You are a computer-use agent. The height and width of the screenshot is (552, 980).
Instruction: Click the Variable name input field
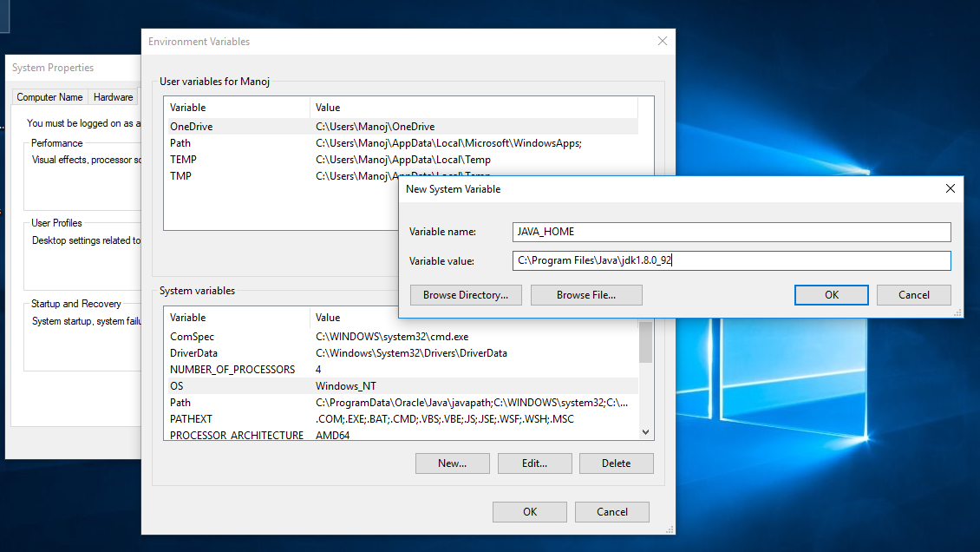pyautogui.click(x=731, y=232)
